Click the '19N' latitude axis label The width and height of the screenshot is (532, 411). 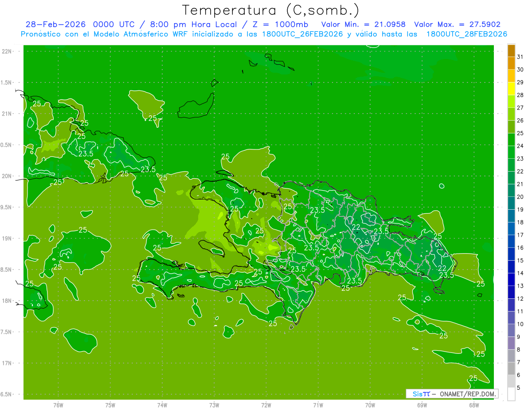click(x=8, y=239)
